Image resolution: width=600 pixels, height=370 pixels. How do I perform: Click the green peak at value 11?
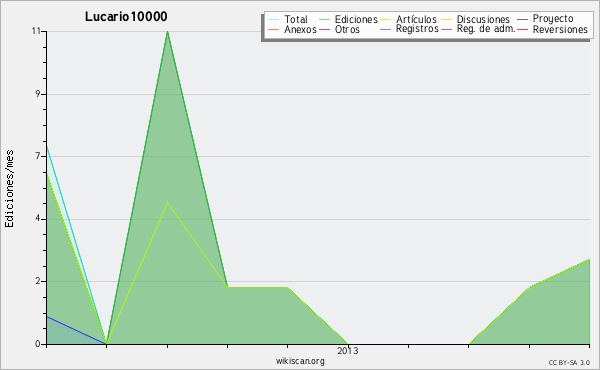(168, 32)
